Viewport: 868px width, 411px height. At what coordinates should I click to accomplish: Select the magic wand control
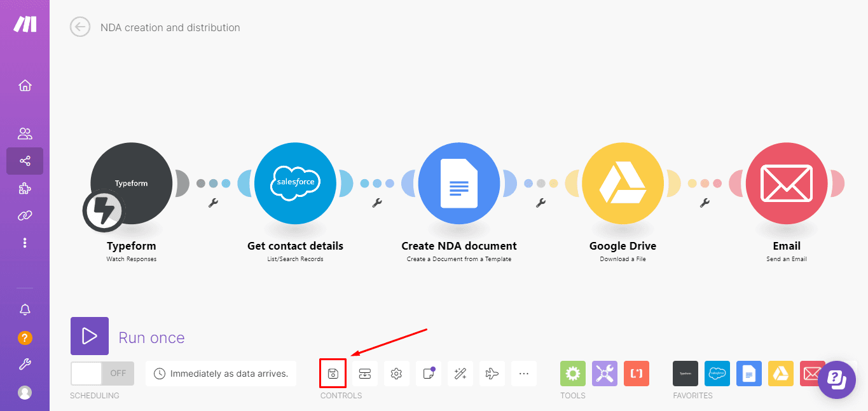coord(460,374)
